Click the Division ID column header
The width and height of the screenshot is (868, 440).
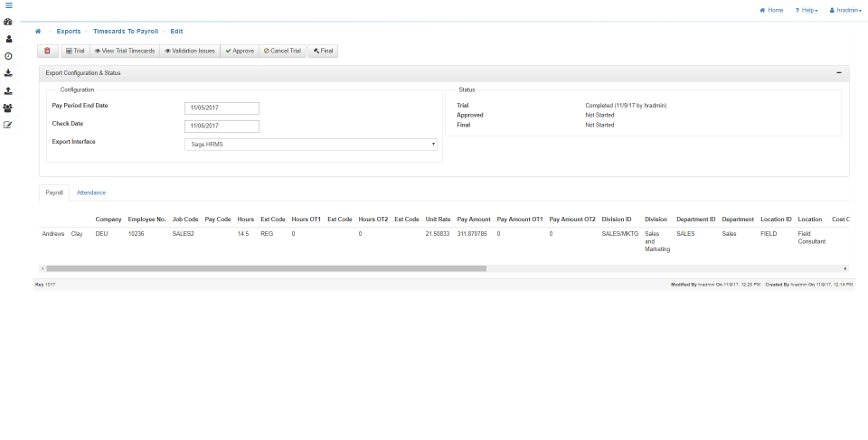pos(617,220)
